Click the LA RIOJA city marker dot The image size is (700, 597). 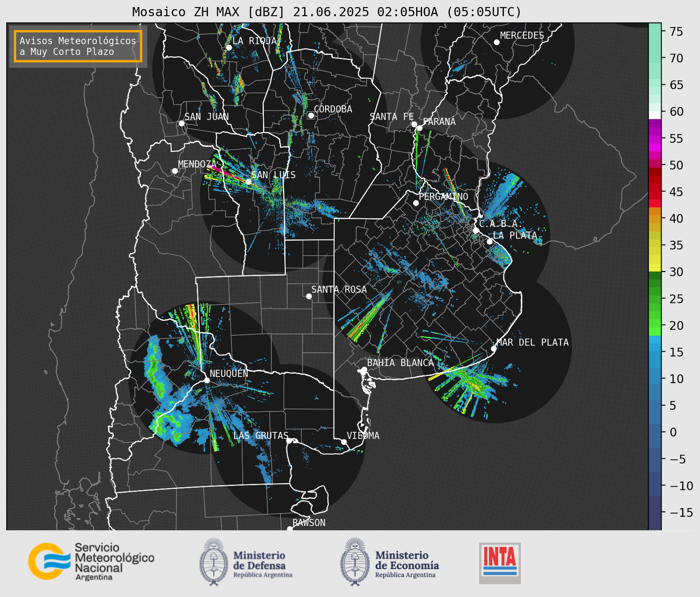[229, 48]
